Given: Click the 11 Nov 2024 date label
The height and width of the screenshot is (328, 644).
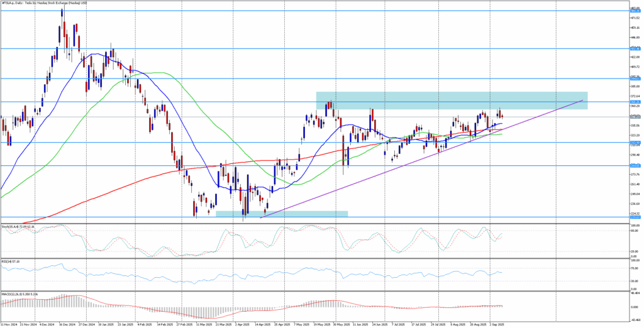Looking at the screenshot, I should click(x=9, y=325).
